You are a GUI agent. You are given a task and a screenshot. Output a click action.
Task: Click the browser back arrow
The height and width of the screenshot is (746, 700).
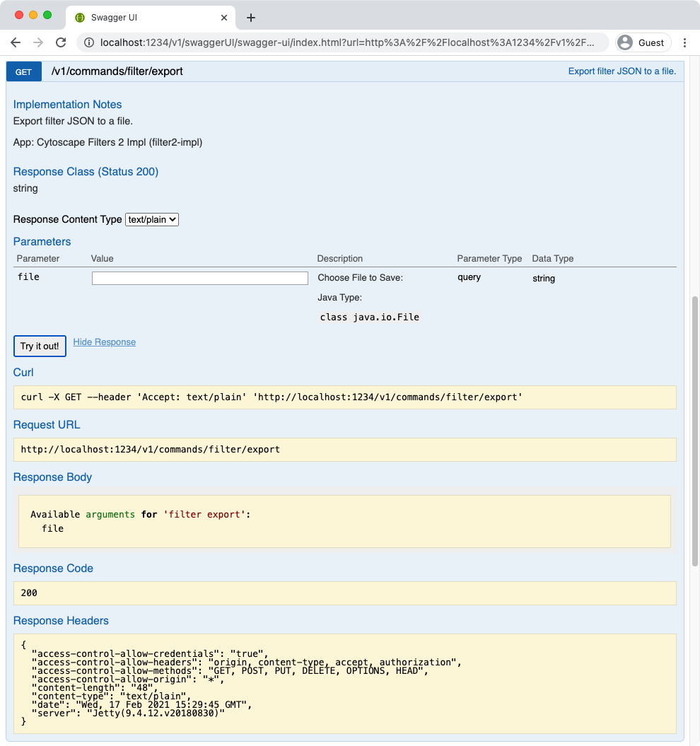point(16,42)
